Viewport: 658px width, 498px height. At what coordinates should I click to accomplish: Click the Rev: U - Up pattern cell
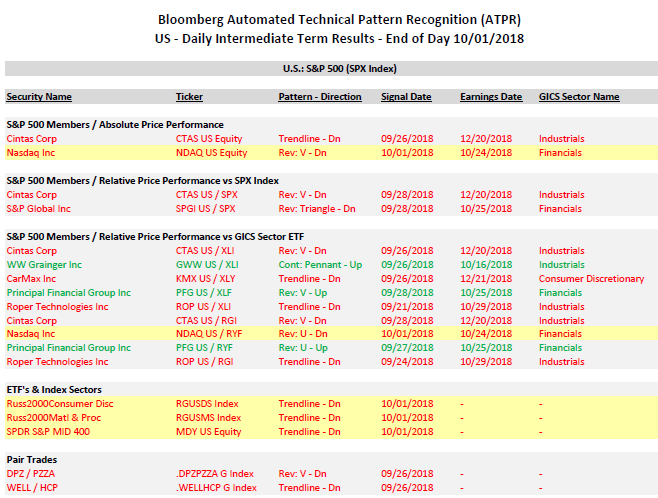[x=303, y=348]
